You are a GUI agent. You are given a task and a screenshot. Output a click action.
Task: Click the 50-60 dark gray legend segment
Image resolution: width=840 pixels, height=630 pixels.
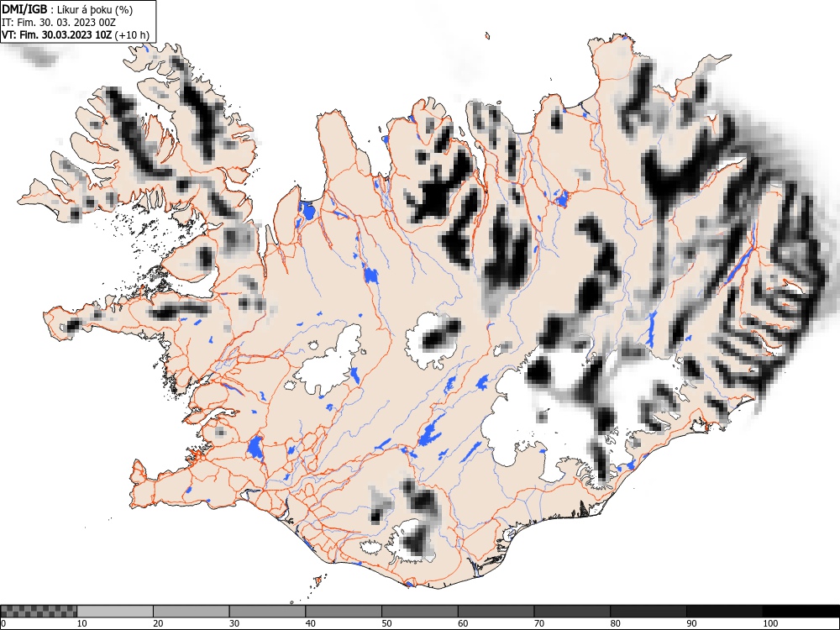coord(420,612)
